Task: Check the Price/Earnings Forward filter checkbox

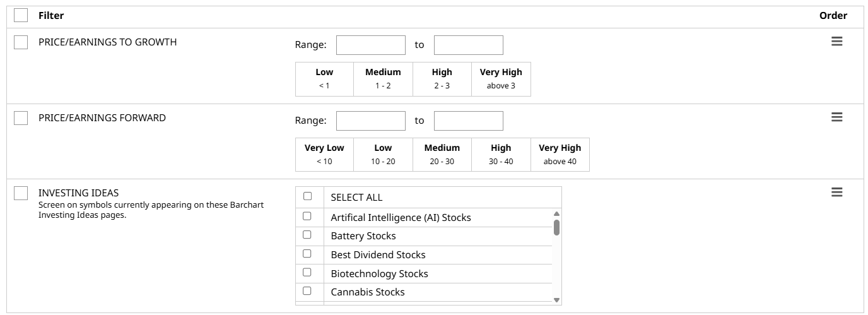Action: (x=21, y=118)
